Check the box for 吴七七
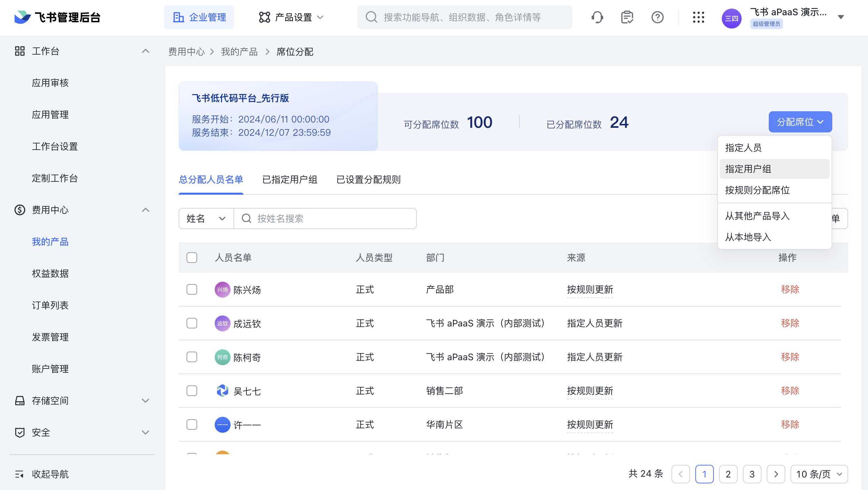 (192, 391)
